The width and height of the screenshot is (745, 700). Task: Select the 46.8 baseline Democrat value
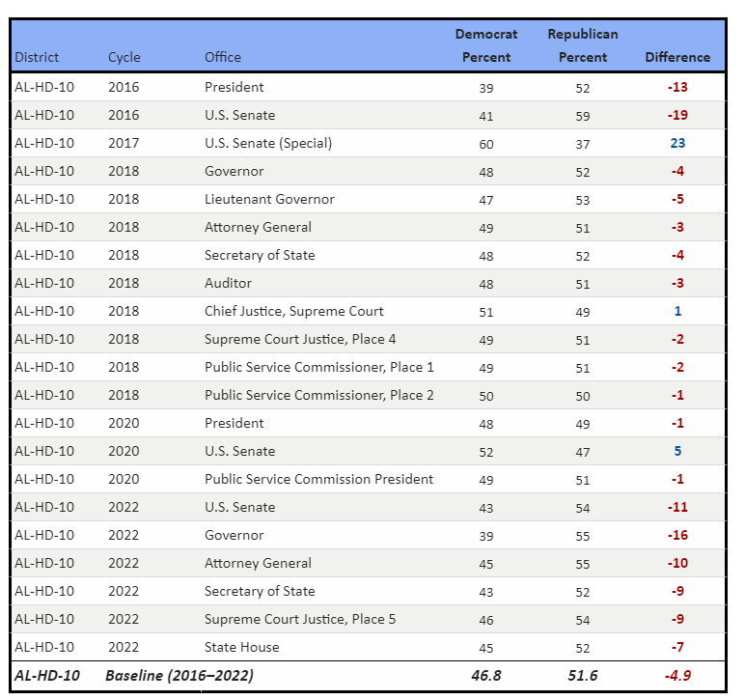tap(486, 675)
